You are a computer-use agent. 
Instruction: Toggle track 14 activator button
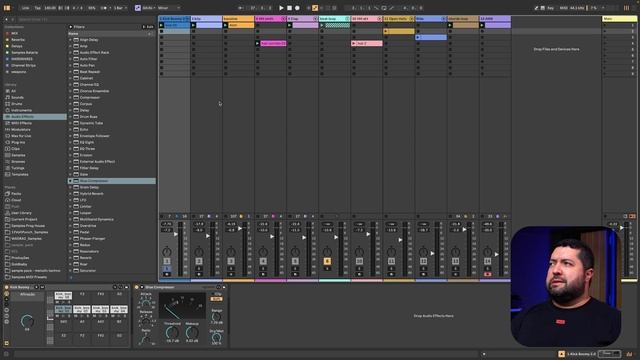[x=487, y=261]
